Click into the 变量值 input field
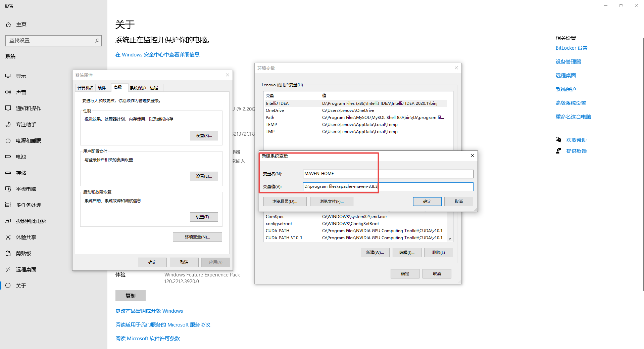The height and width of the screenshot is (349, 644). coord(388,186)
